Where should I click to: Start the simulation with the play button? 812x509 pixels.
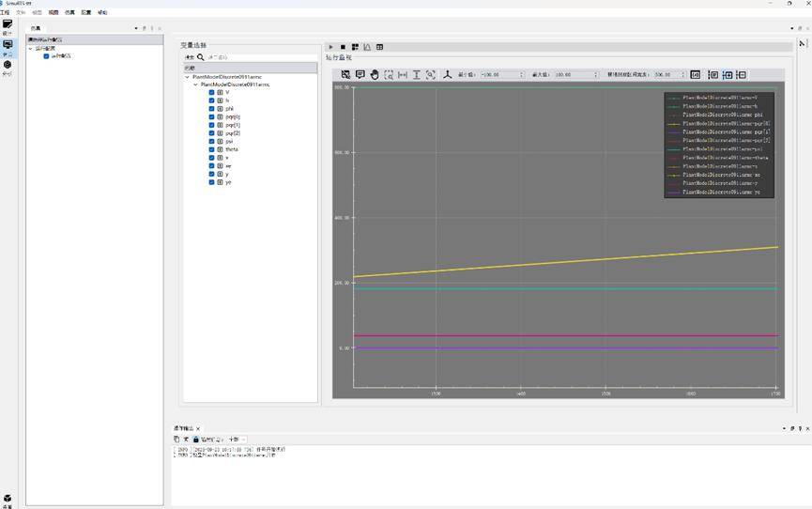[330, 47]
